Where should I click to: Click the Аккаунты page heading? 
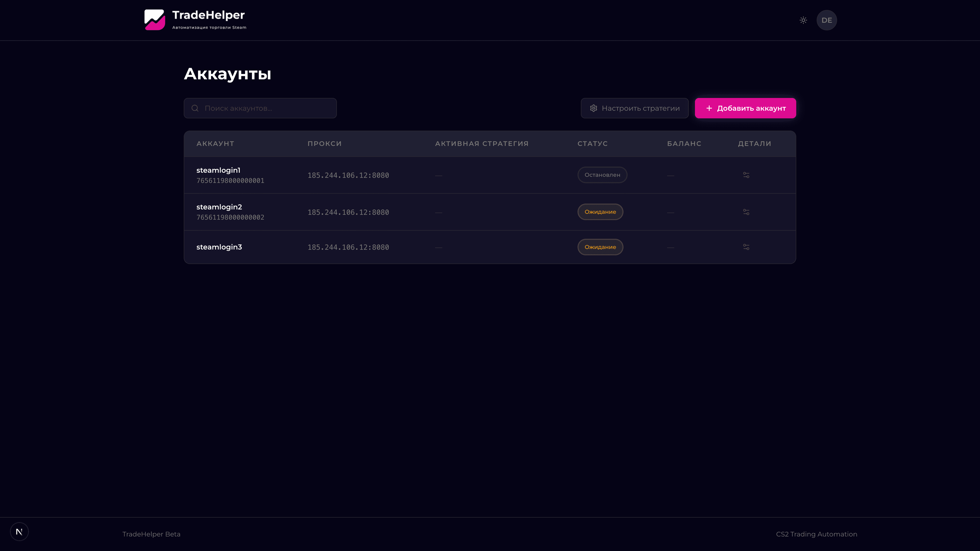click(227, 74)
